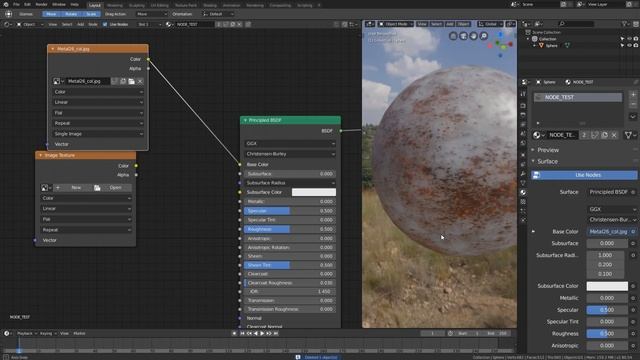This screenshot has height=360, width=640.
Task: Open the Modifiers wrench properties tab icon
Action: pyautogui.click(x=523, y=173)
